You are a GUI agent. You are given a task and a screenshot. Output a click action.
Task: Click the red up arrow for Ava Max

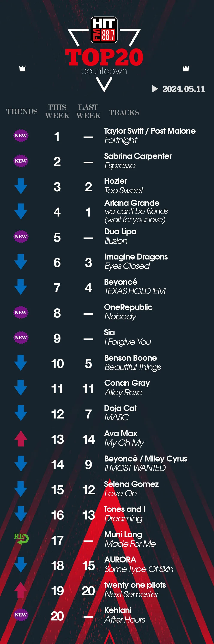point(21,439)
